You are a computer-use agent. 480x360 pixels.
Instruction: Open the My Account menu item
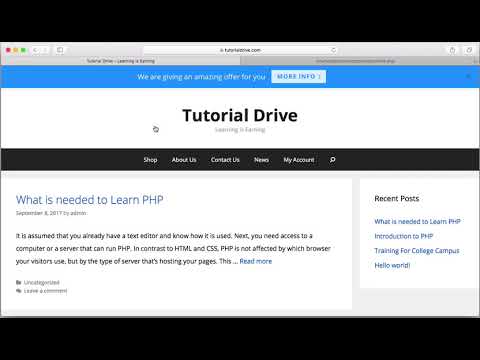click(x=299, y=160)
